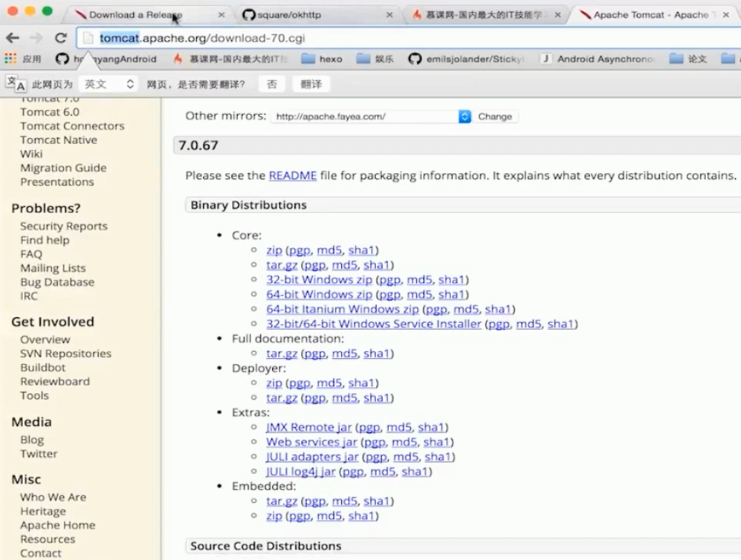
Task: Open SVN Repositories link
Action: (66, 354)
